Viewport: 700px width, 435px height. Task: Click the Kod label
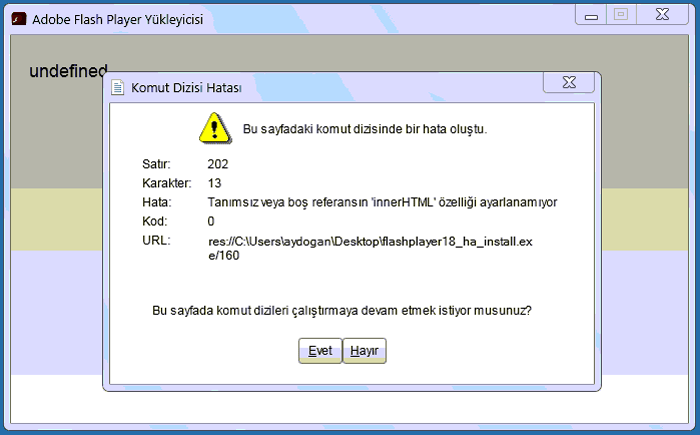154,221
